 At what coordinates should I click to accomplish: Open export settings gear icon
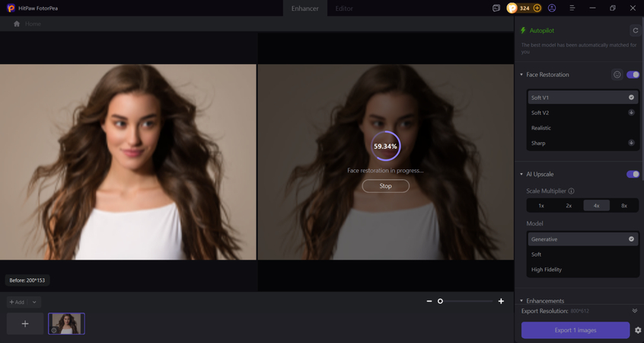pos(638,330)
